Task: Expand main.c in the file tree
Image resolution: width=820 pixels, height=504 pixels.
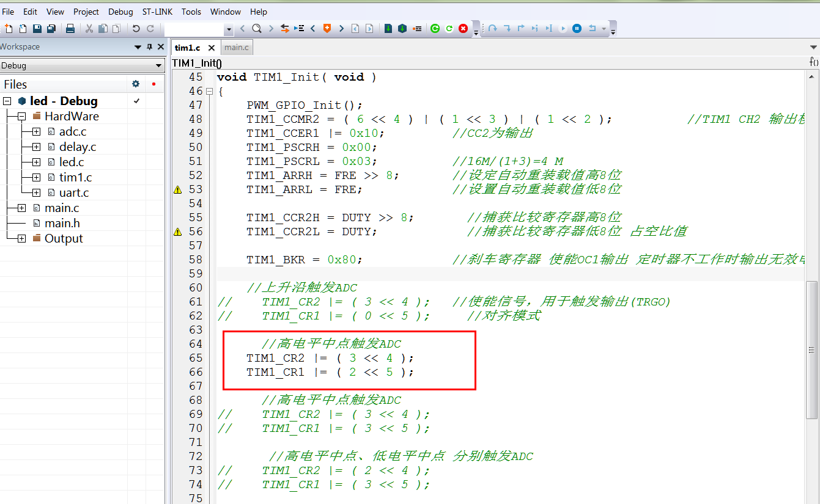Action: pos(21,208)
